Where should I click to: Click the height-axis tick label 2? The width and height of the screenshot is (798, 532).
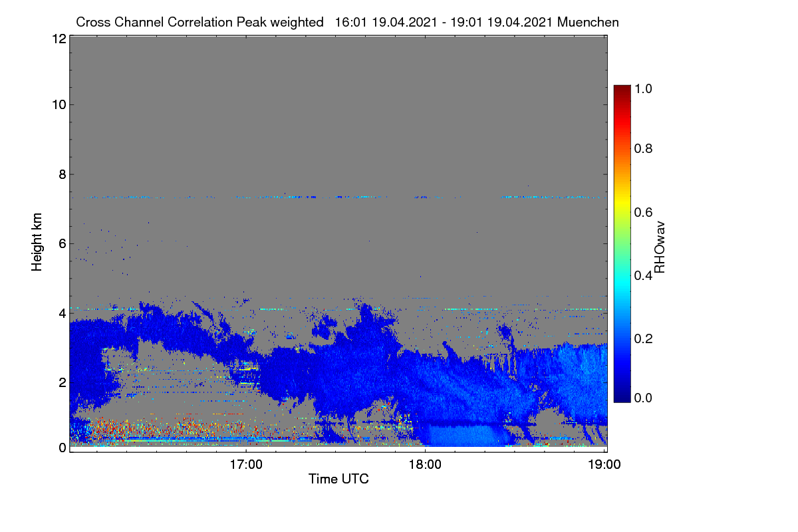coord(61,382)
